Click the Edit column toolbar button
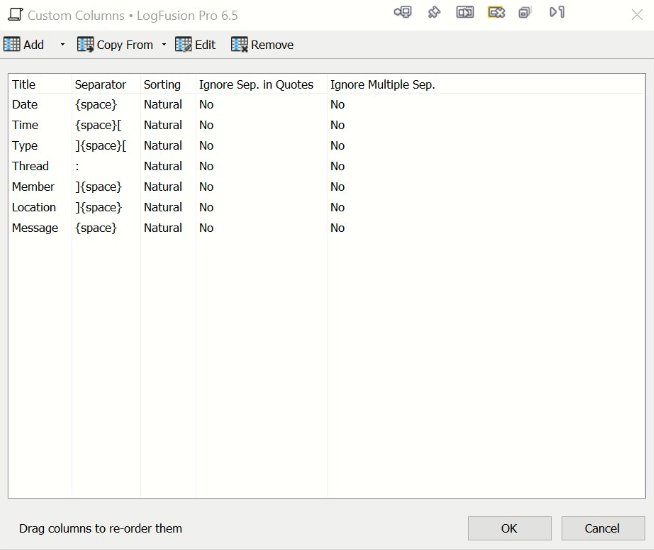This screenshot has height=550, width=654. point(196,45)
